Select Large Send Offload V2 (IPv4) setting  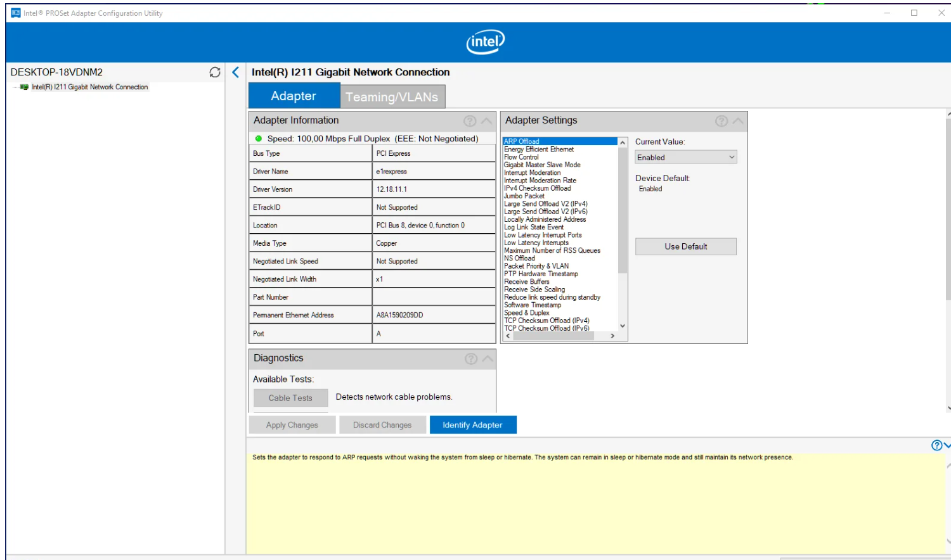(546, 204)
